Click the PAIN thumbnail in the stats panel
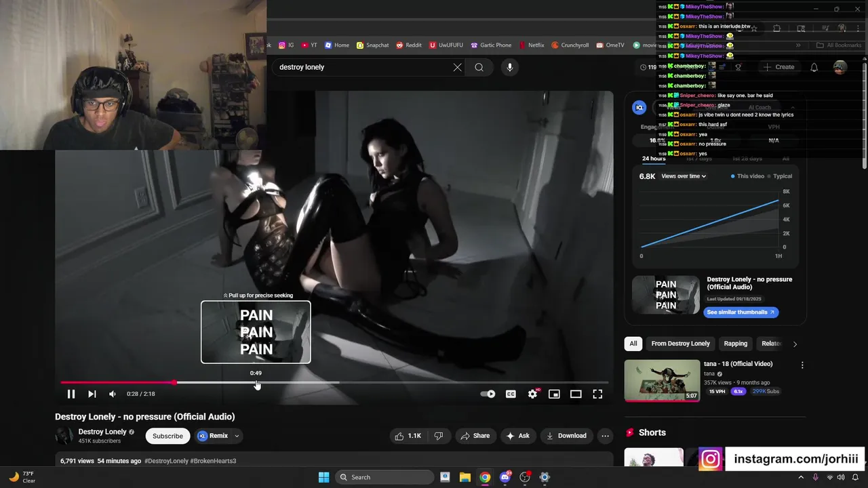This screenshot has width=868, height=488. [x=665, y=295]
